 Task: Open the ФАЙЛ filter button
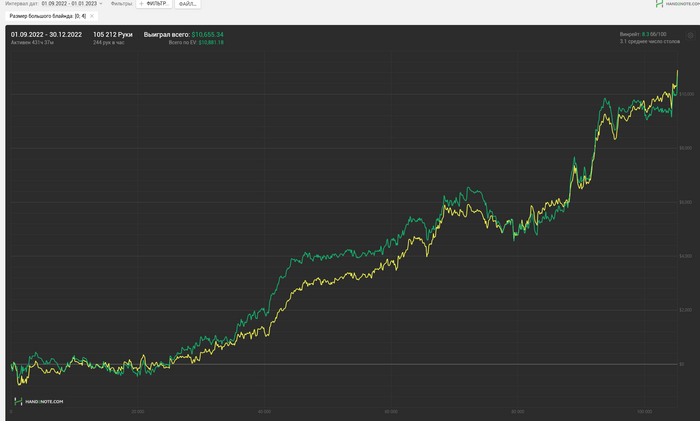point(188,4)
